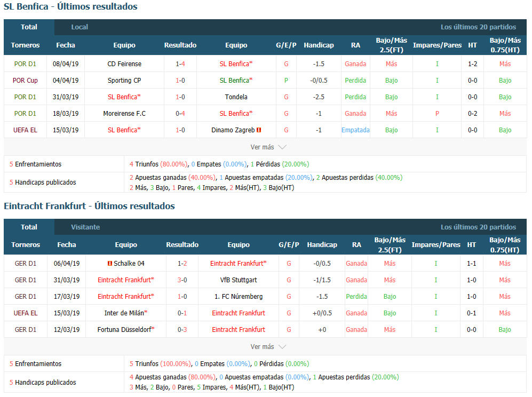The image size is (532, 397).
Task: Click the 1-2 result of Schalke vs Frankfurt
Action: 182,263
